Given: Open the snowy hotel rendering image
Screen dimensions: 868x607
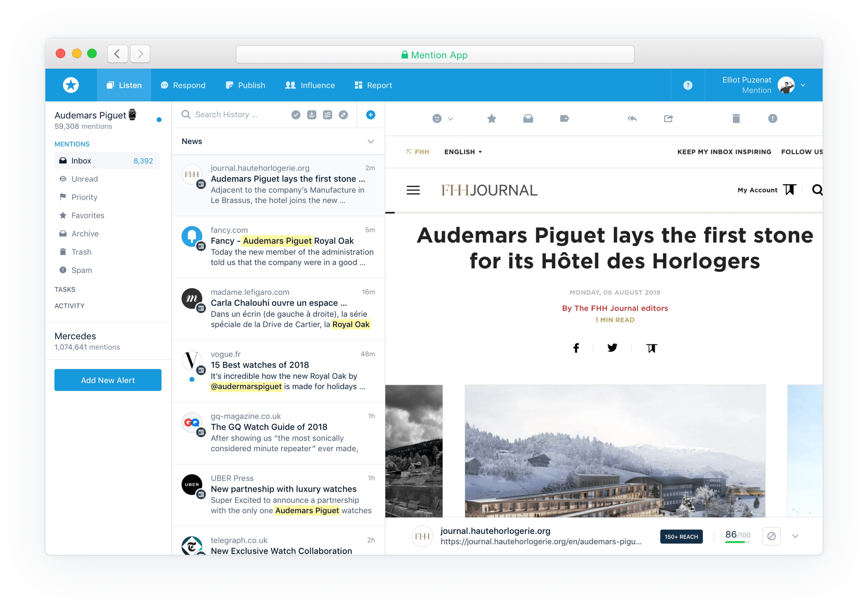Looking at the screenshot, I should click(x=614, y=450).
